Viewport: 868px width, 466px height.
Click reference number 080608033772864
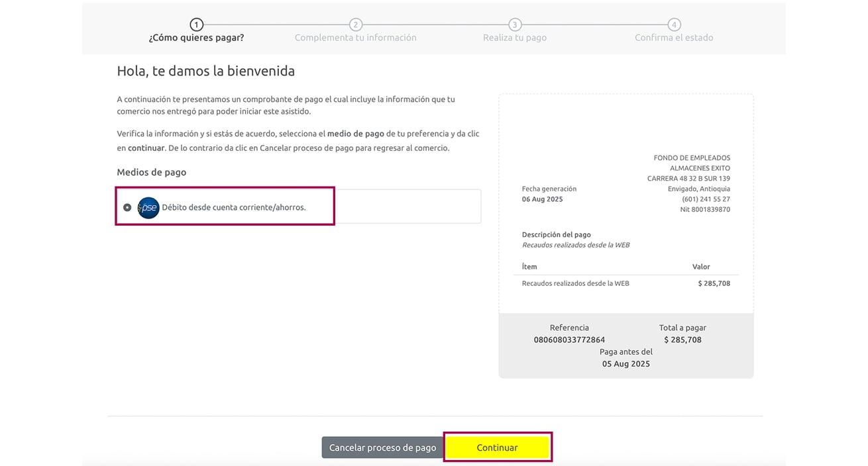pyautogui.click(x=569, y=340)
